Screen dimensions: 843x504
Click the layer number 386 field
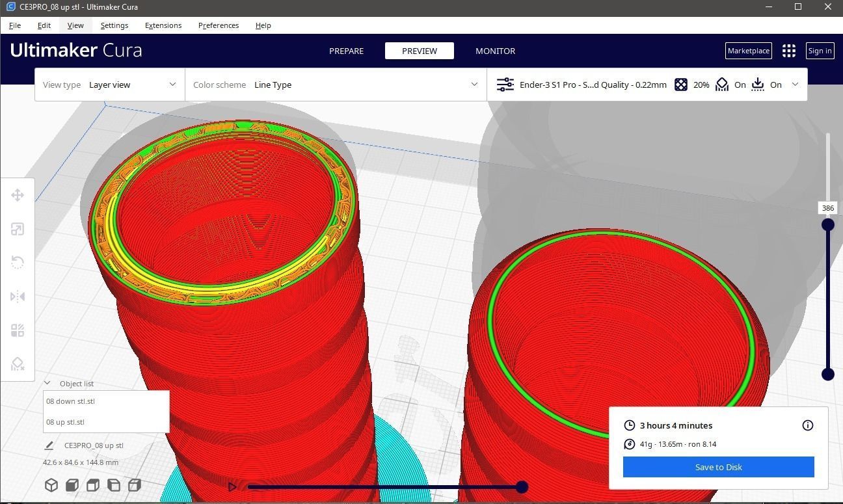[x=827, y=208]
